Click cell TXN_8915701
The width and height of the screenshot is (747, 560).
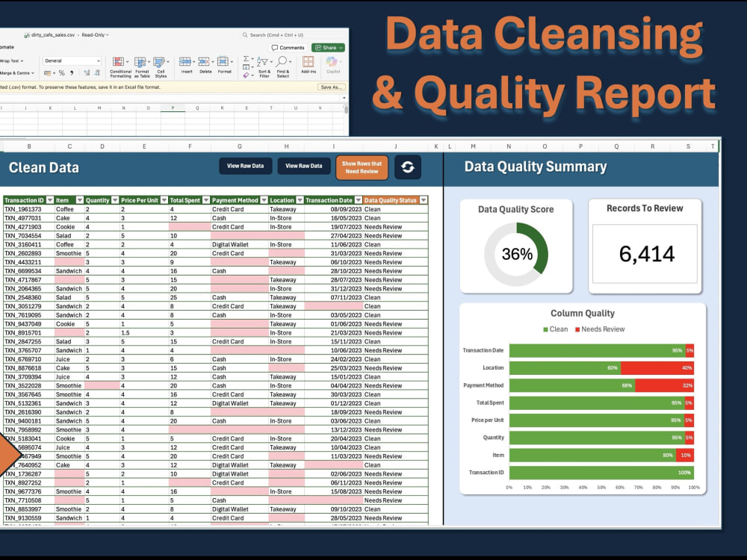click(x=28, y=333)
